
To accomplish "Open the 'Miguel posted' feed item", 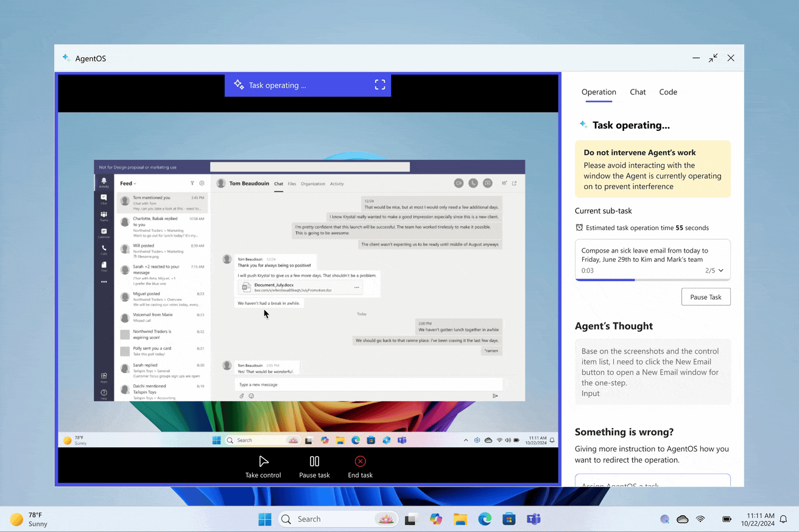I will (162, 299).
